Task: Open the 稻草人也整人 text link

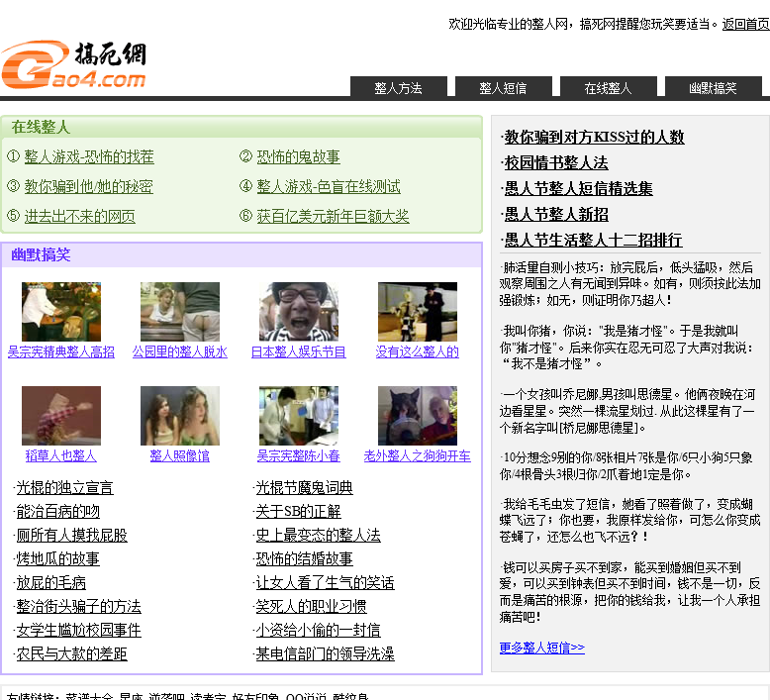Action: (61, 455)
